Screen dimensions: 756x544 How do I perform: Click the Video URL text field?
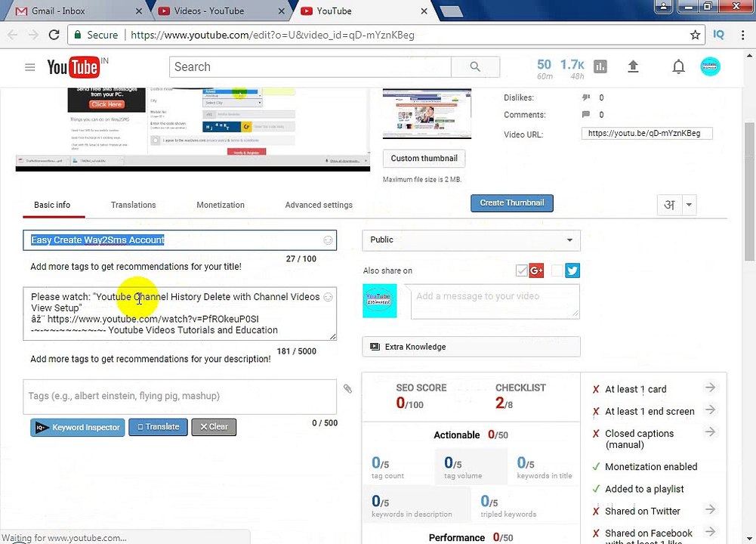[647, 134]
